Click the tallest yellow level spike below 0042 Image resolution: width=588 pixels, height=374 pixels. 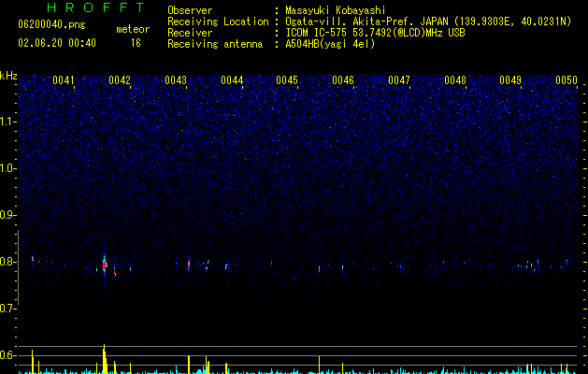(105, 359)
